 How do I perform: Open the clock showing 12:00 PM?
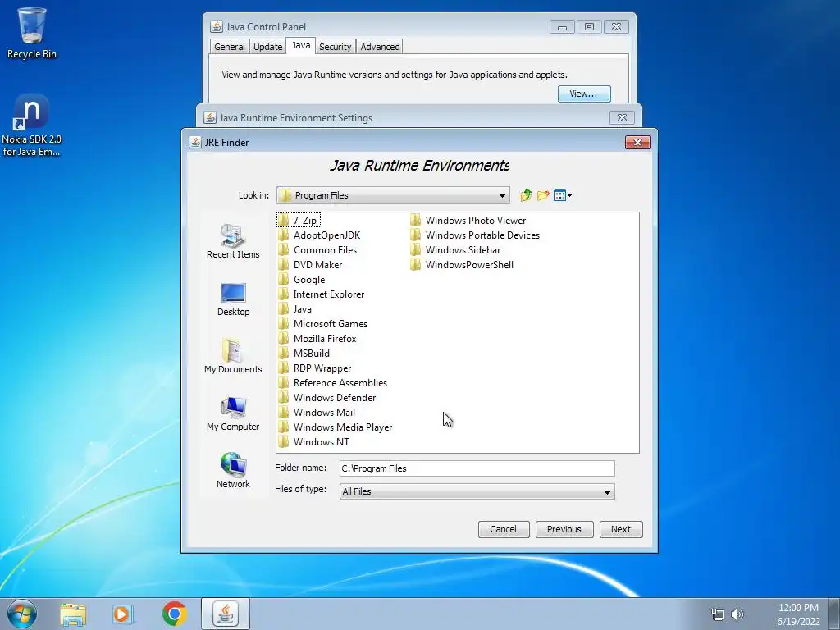pos(798,614)
